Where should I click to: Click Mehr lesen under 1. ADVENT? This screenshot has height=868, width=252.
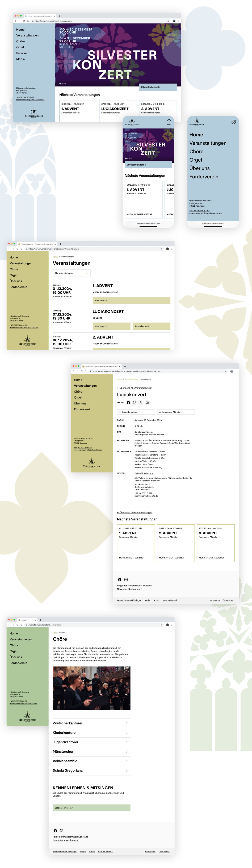(x=131, y=301)
